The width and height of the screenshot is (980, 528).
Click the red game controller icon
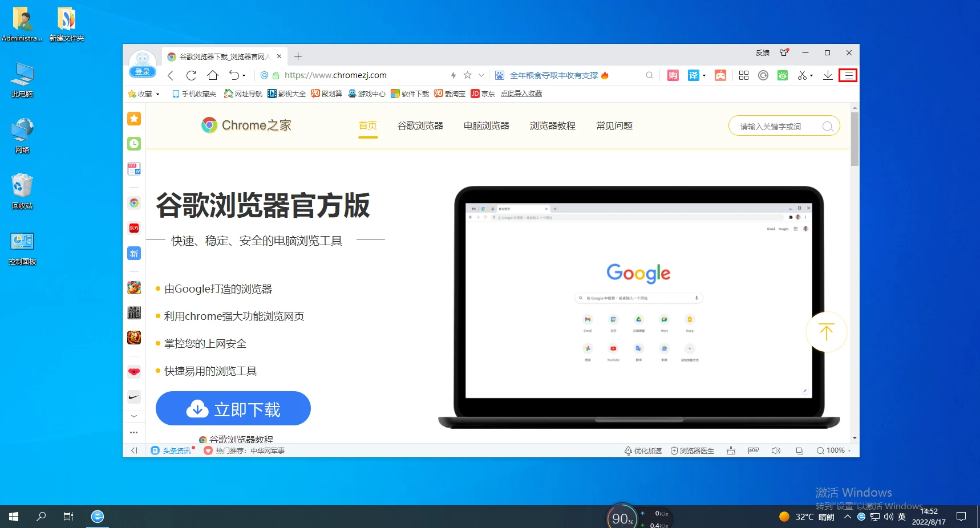point(720,75)
